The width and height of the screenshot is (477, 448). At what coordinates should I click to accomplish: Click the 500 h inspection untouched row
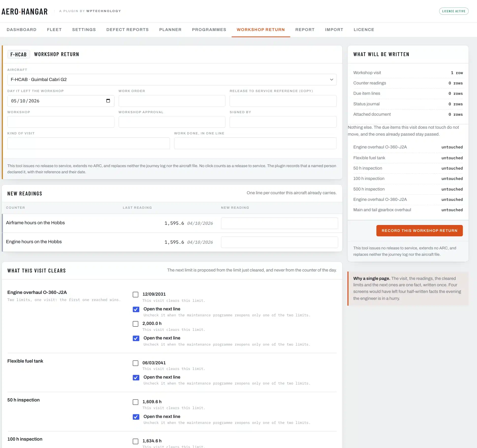[x=408, y=189]
